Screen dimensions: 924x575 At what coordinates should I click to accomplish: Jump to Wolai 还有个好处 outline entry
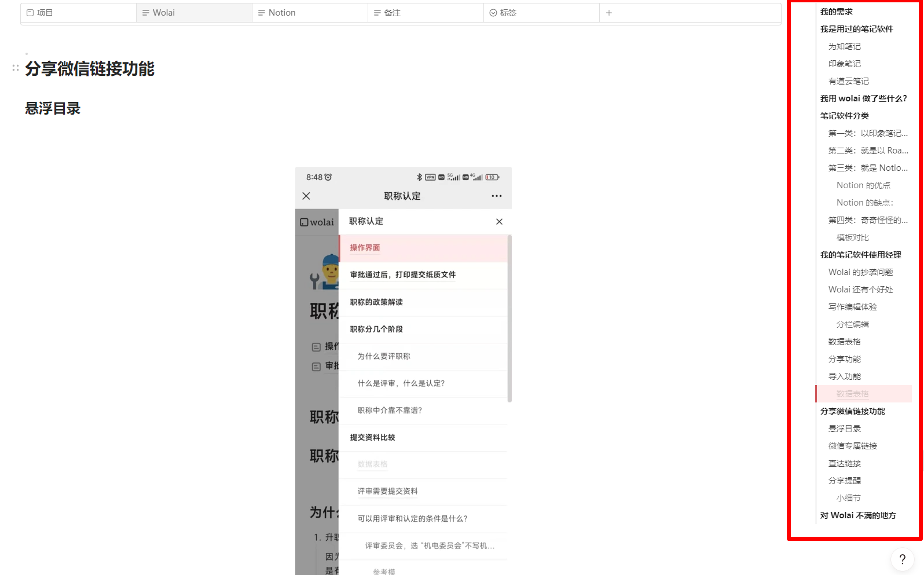coord(860,290)
